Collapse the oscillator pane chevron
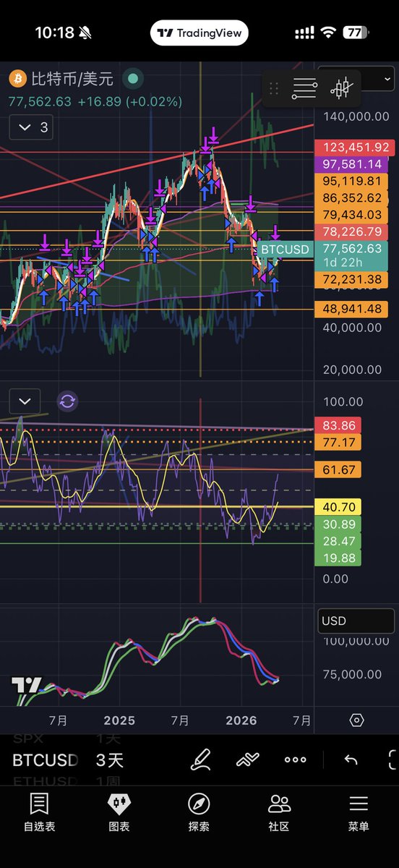This screenshot has height=868, width=399. [x=25, y=401]
